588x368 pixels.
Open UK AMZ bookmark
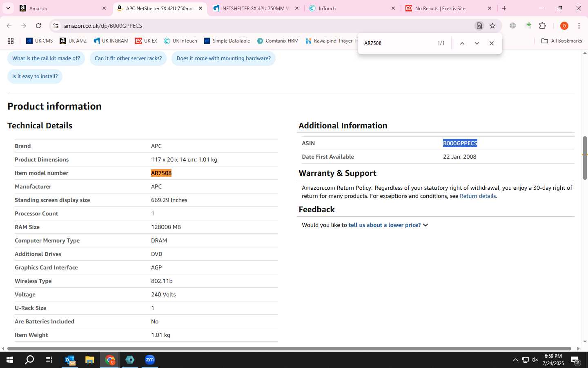click(73, 41)
